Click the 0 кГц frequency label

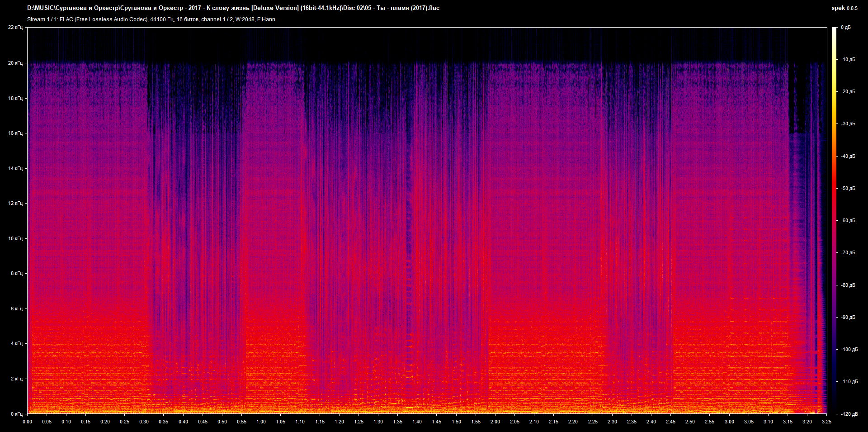(17, 414)
